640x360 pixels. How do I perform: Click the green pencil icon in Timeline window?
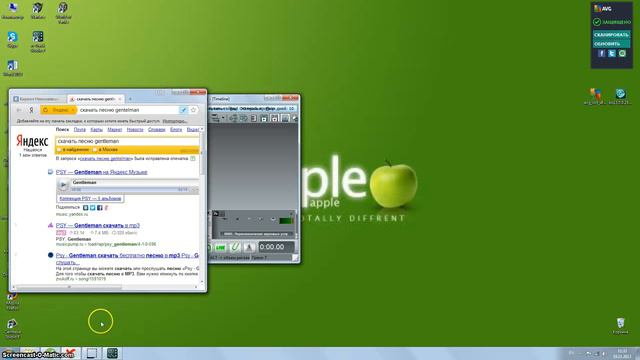235,247
